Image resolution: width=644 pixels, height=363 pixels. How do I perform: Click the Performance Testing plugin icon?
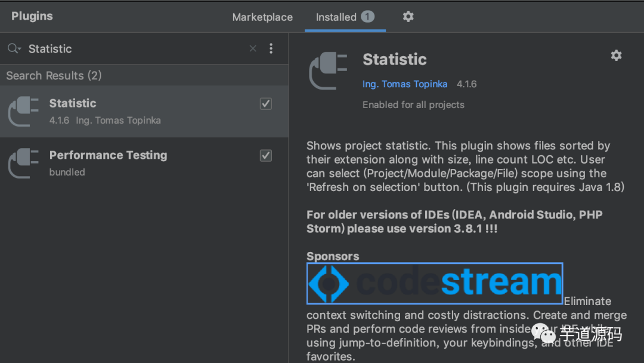[23, 163]
